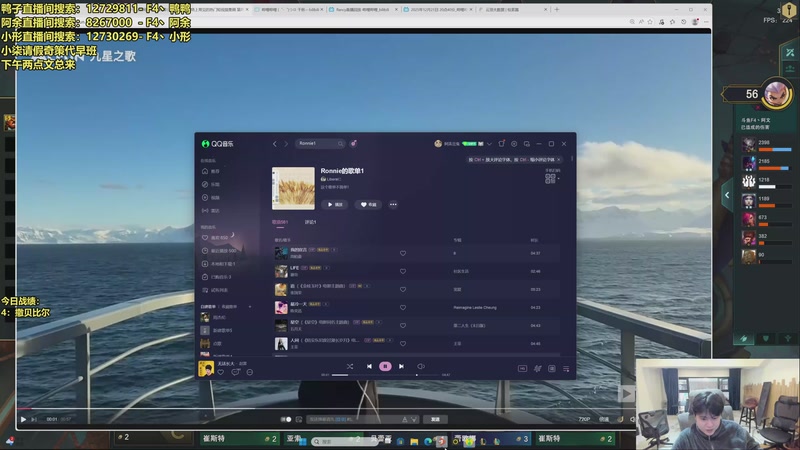Like the first song in the list
This screenshot has width=800, height=450.
tap(403, 254)
